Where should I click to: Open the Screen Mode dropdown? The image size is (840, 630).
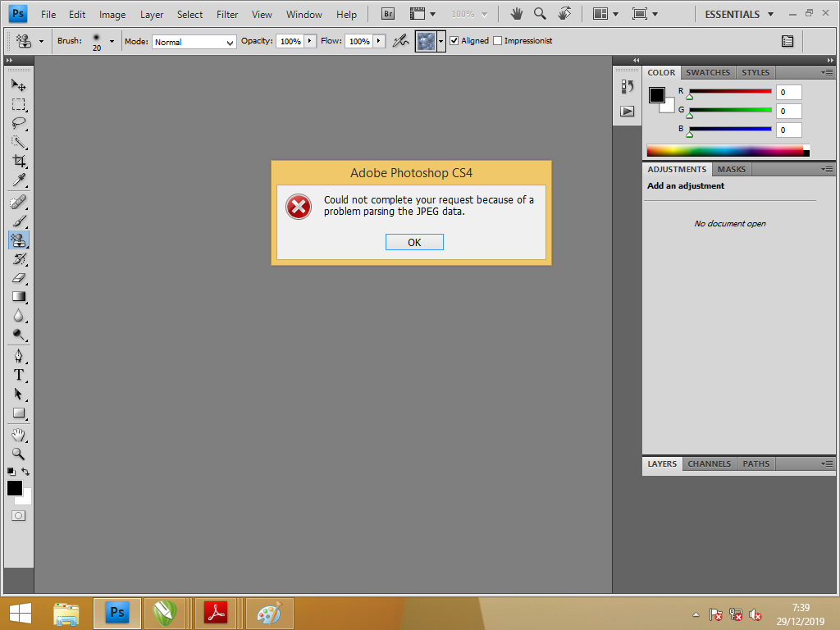pos(645,14)
